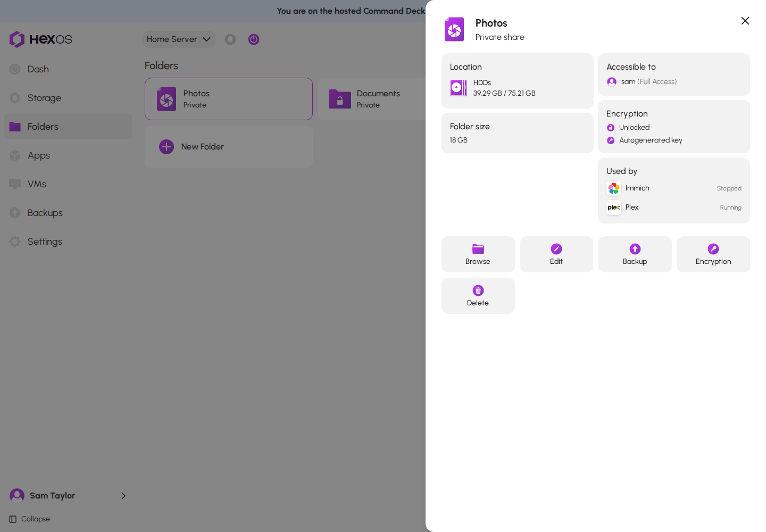This screenshot has width=766, height=532.
Task: Click the Plex app icon
Action: (x=614, y=207)
